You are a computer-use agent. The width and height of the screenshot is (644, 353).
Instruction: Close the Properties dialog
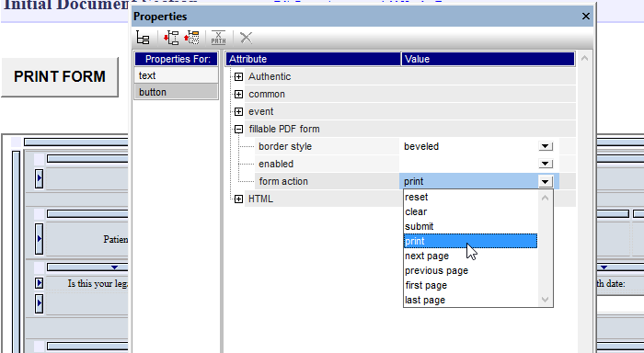pos(586,16)
